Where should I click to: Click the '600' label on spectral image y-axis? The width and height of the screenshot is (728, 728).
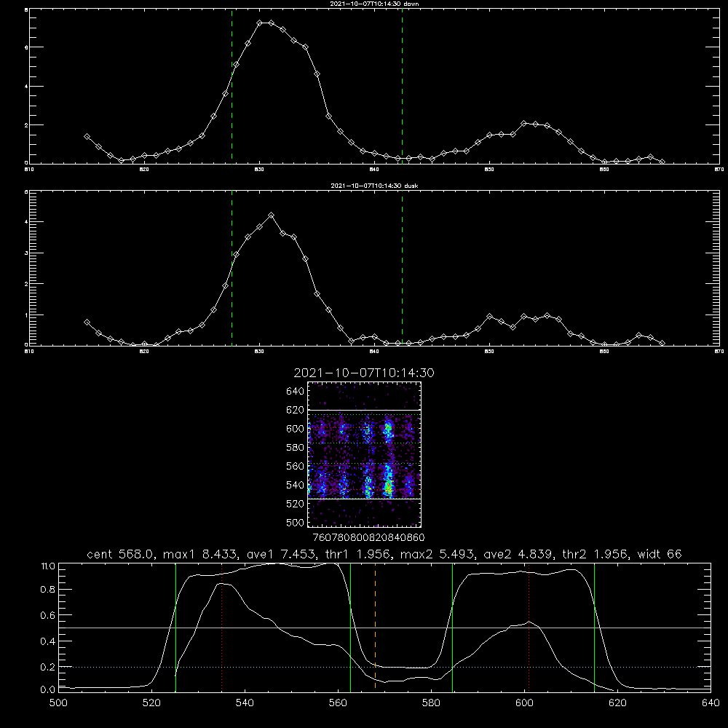[x=296, y=429]
